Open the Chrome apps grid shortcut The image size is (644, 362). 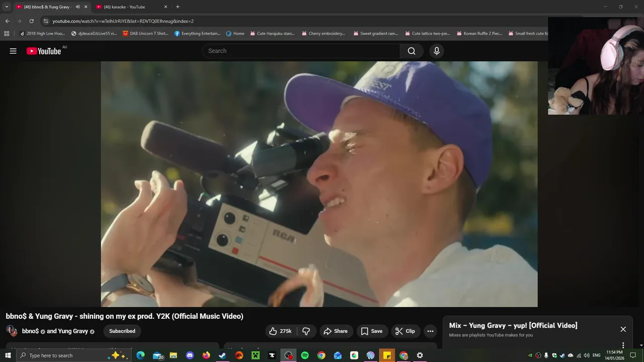coord(7,34)
